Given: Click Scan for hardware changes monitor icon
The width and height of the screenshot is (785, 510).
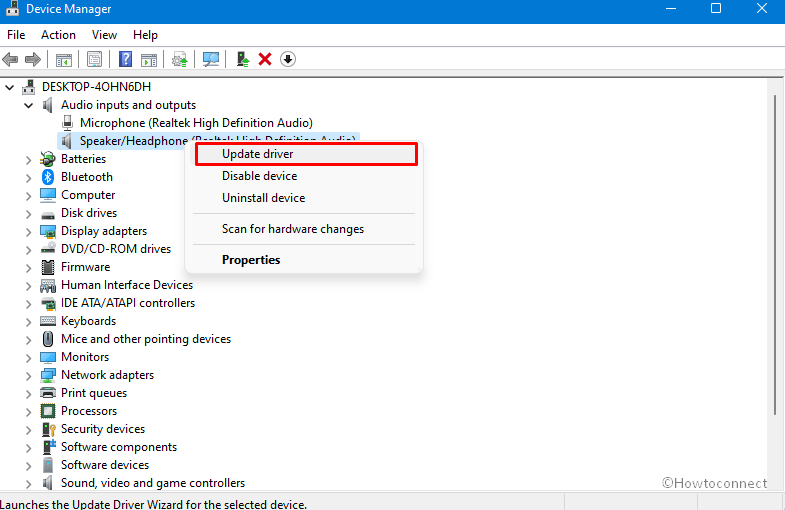Looking at the screenshot, I should click(211, 60).
